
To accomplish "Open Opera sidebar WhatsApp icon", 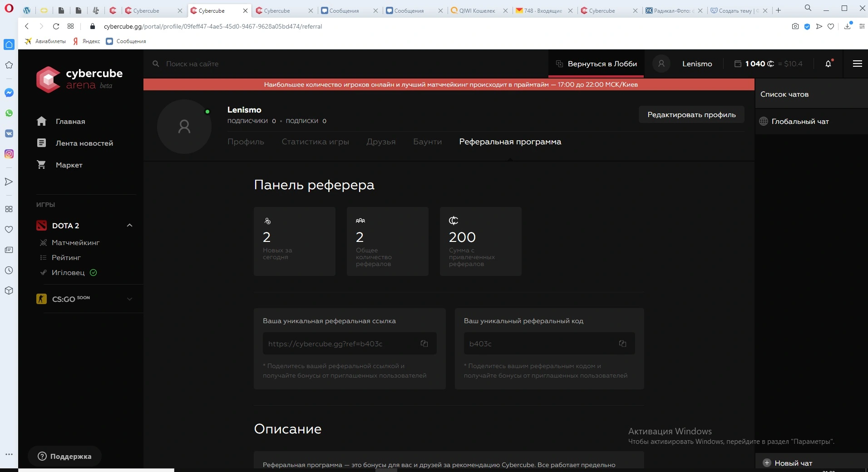I will pos(9,113).
